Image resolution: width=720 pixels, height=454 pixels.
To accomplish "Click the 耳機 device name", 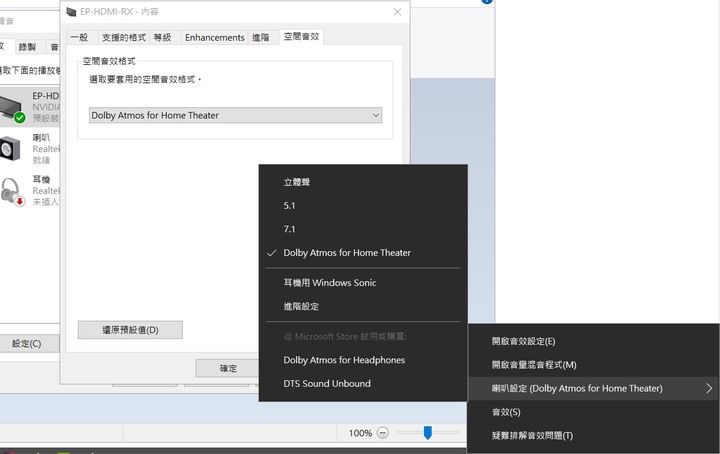I will click(41, 179).
